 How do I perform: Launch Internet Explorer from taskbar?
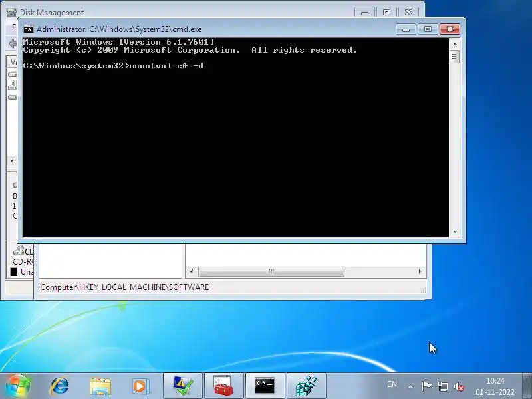pyautogui.click(x=59, y=386)
